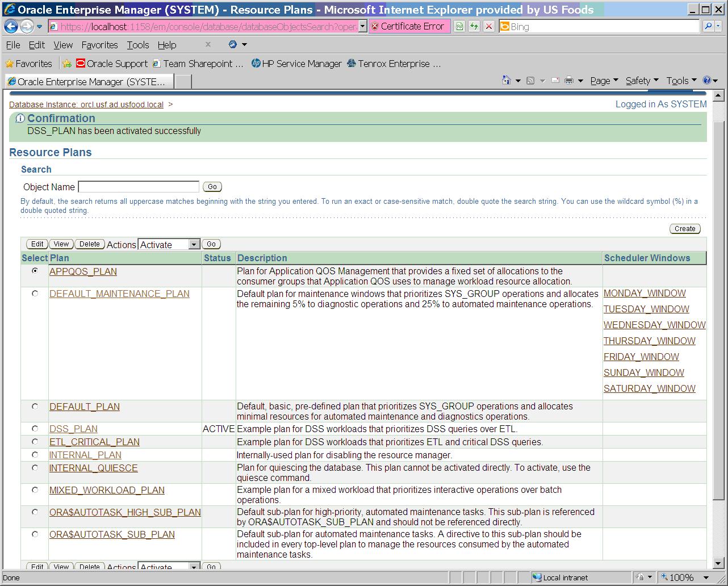This screenshot has width=728, height=586.
Task: Select the DEFAULT_MAINTENANCE_PLAN radio button
Action: pos(35,294)
